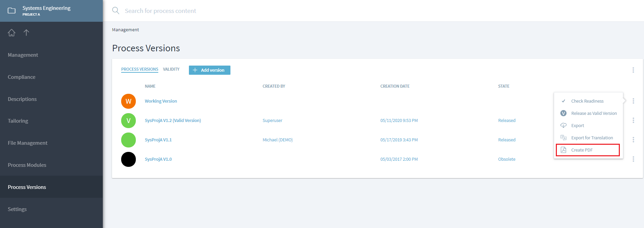Open three-dot menu for SysProjA V1.2 row

pyautogui.click(x=633, y=120)
